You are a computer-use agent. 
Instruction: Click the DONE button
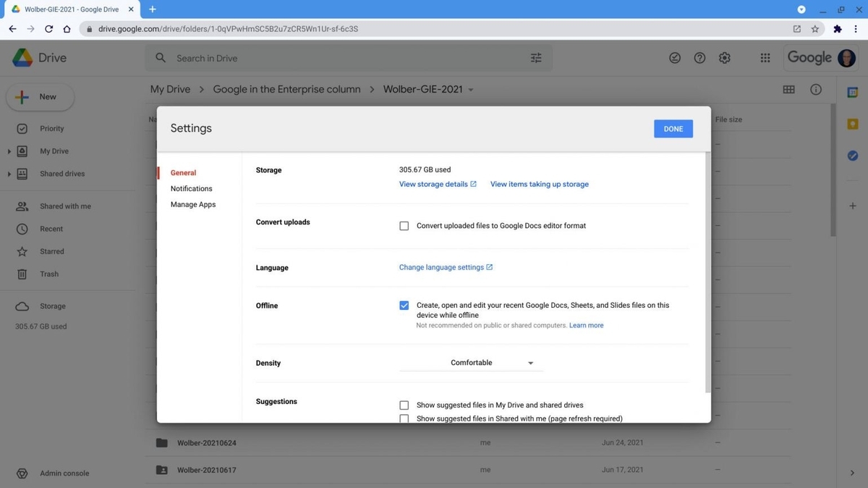[673, 128]
